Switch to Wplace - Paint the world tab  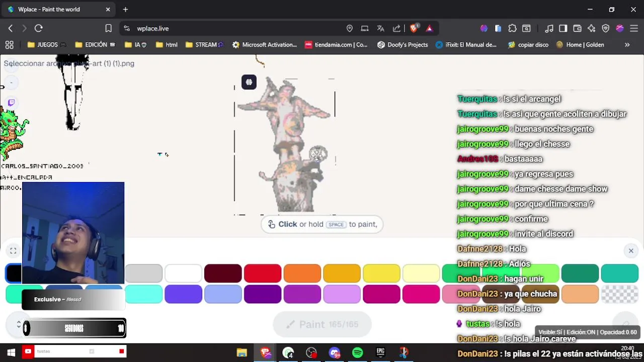[58, 10]
